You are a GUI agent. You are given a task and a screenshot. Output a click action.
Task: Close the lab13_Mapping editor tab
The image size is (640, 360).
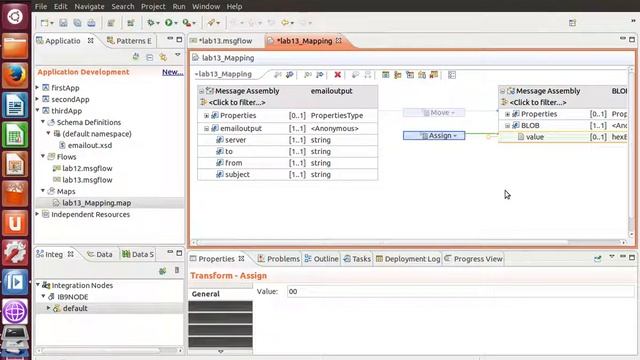[x=339, y=41]
